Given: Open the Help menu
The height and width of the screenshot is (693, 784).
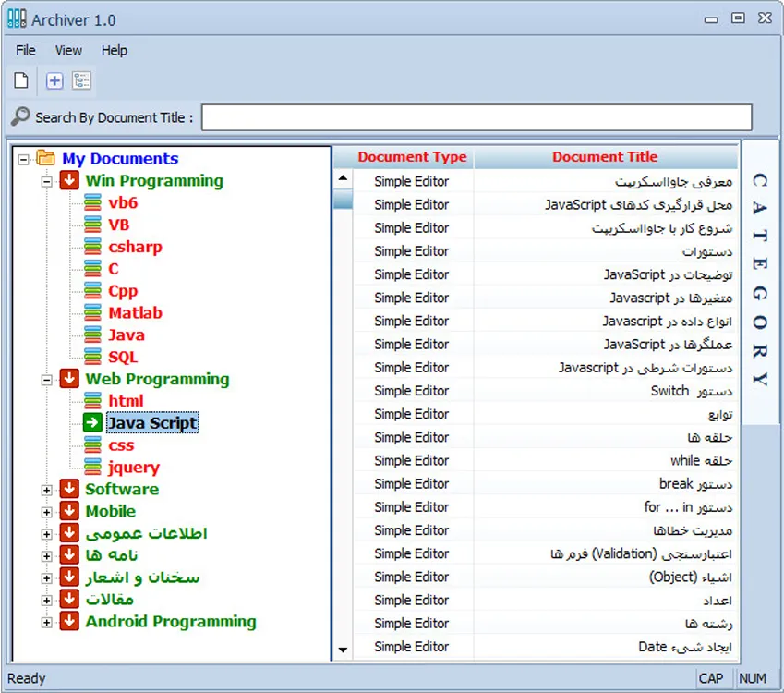Looking at the screenshot, I should click(115, 51).
